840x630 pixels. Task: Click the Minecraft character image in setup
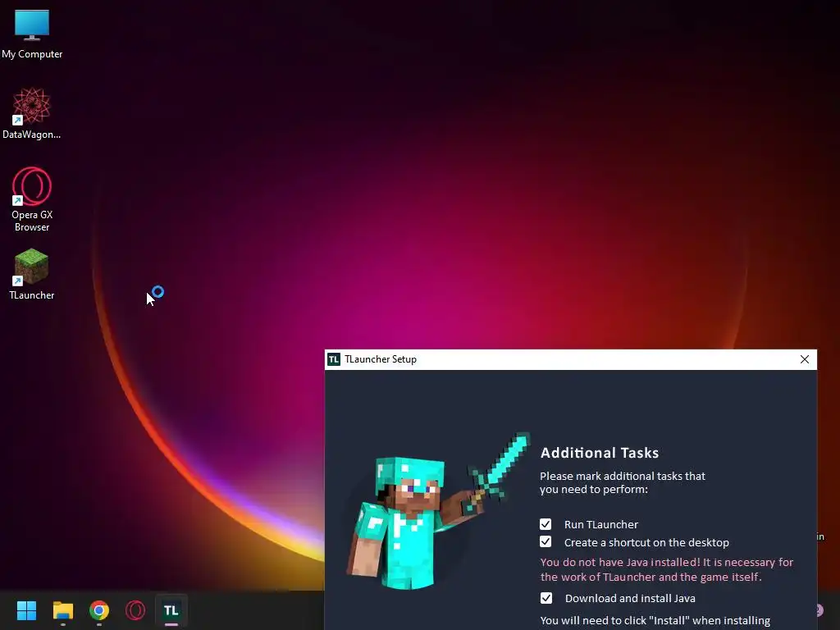click(x=438, y=512)
